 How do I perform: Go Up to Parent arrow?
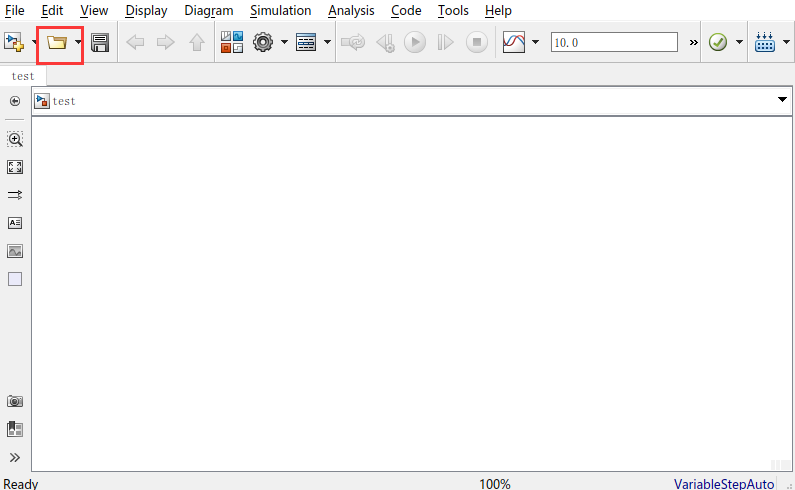pyautogui.click(x=197, y=42)
